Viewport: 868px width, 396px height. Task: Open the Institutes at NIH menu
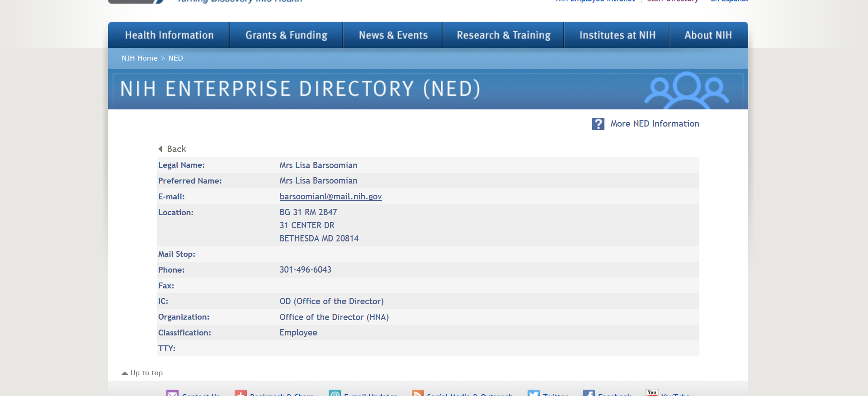pyautogui.click(x=617, y=35)
